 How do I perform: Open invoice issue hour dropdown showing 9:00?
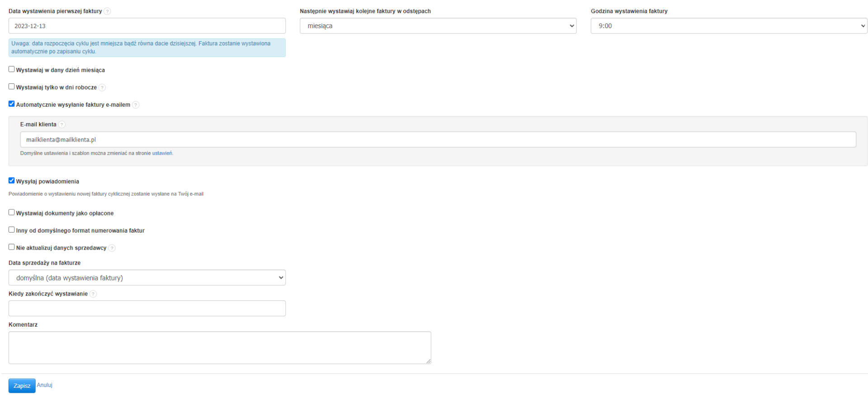click(x=729, y=26)
